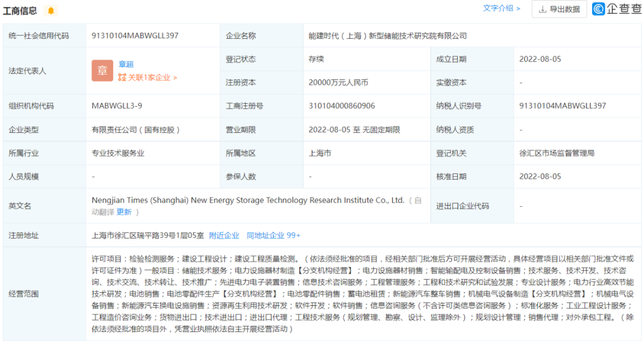Click the English name Nengjian Times text
The image size is (644, 341).
pos(248,200)
